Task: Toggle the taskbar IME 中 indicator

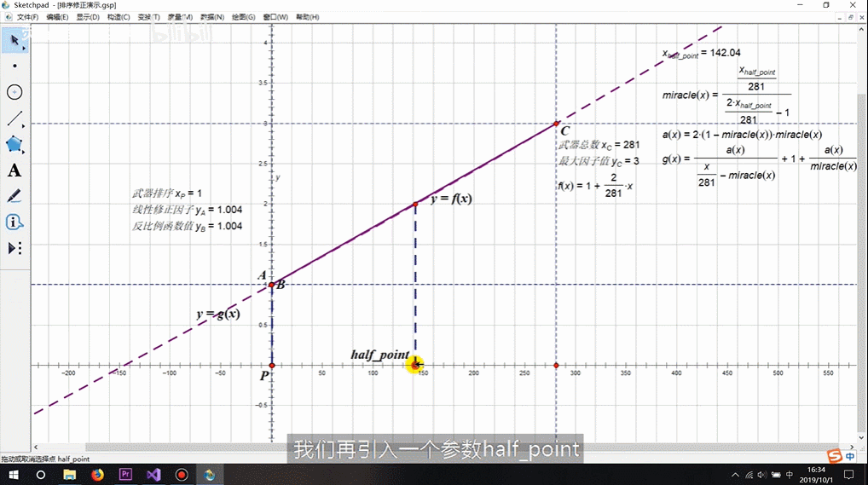Action: click(790, 475)
